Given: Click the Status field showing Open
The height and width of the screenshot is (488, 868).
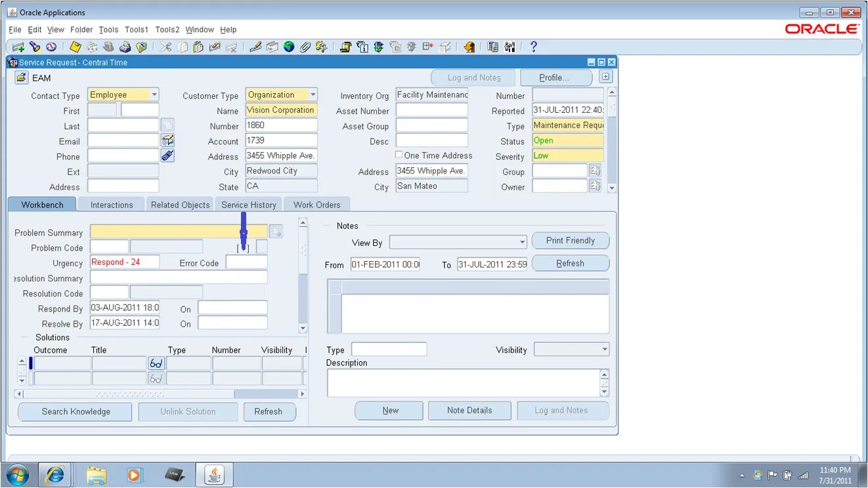Looking at the screenshot, I should (x=568, y=140).
